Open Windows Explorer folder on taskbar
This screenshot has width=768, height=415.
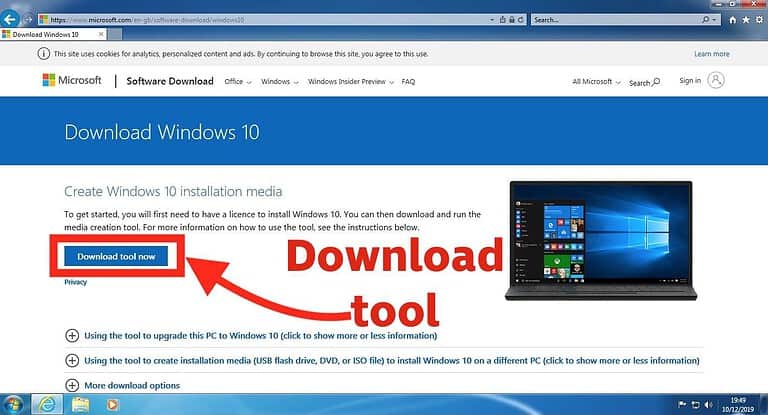pyautogui.click(x=80, y=405)
